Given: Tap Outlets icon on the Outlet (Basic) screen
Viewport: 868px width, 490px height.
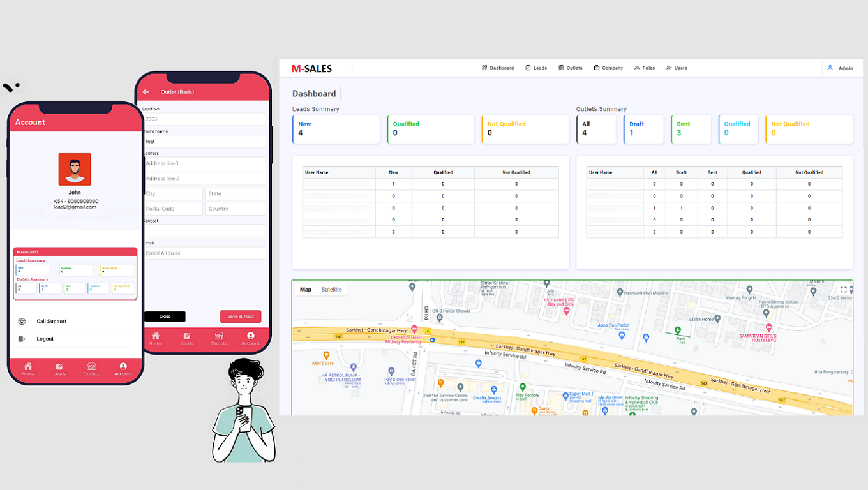Looking at the screenshot, I should [219, 336].
